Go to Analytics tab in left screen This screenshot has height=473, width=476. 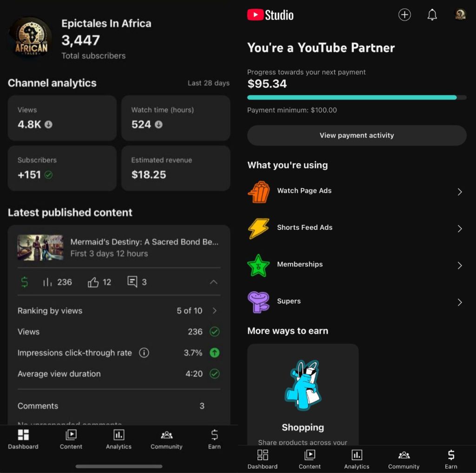(x=119, y=439)
